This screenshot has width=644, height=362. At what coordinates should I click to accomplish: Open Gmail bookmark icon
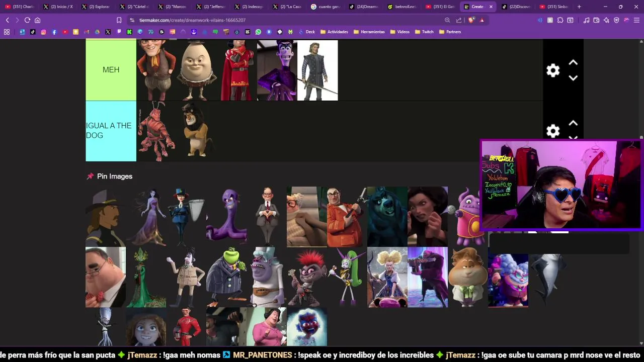pyautogui.click(x=87, y=32)
